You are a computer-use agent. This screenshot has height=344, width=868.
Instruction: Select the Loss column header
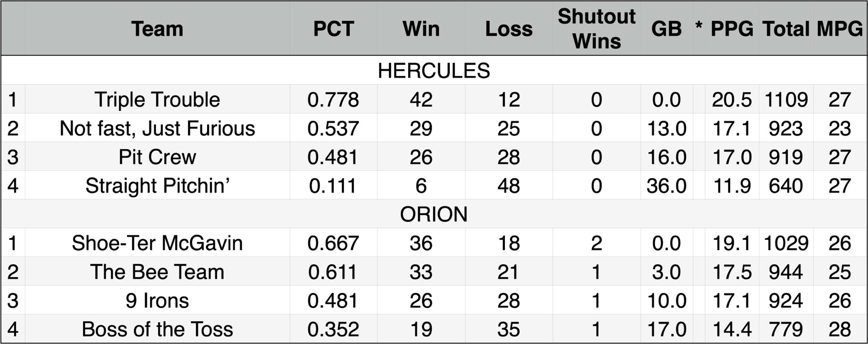(509, 29)
